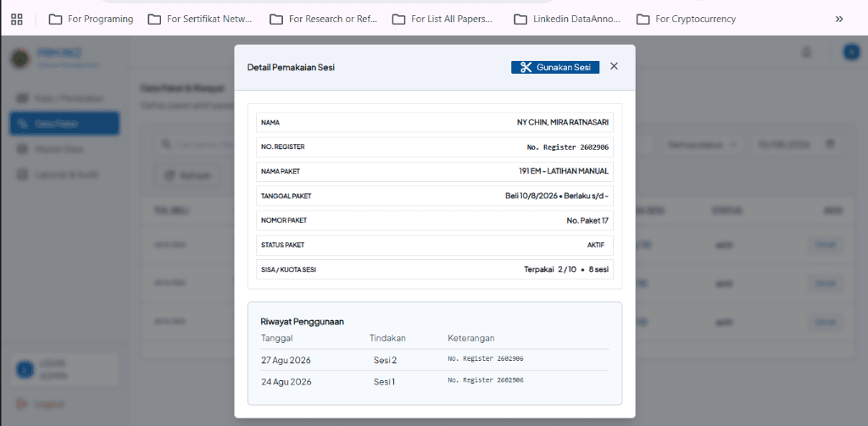Open the Laporan & Audit sidebar item
Viewport: 868px width, 426px height.
click(64, 174)
